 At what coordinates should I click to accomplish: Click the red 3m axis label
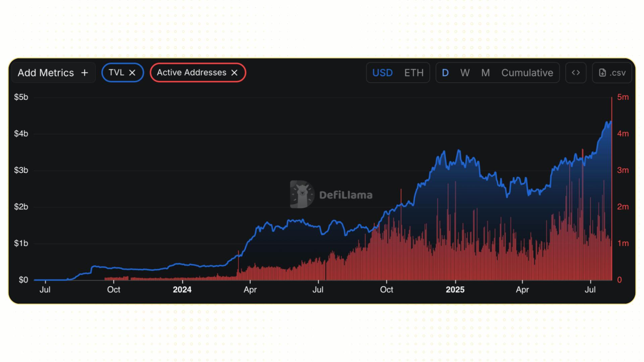(x=623, y=170)
